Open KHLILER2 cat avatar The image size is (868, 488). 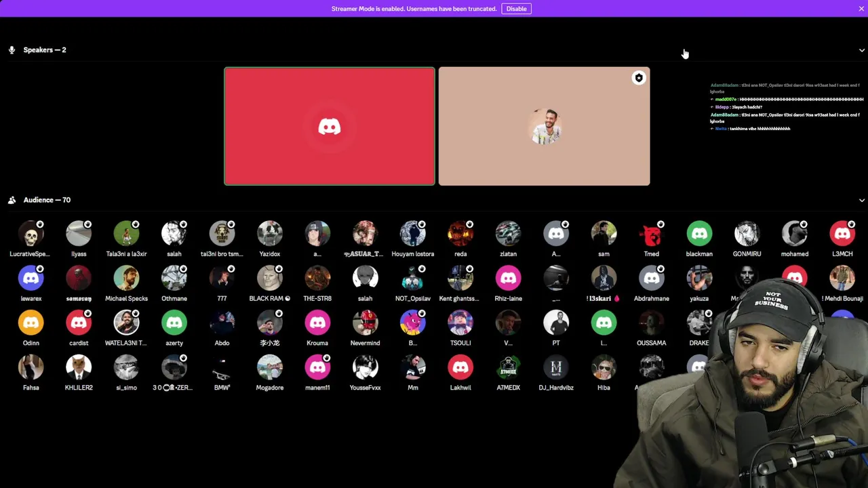point(79,368)
